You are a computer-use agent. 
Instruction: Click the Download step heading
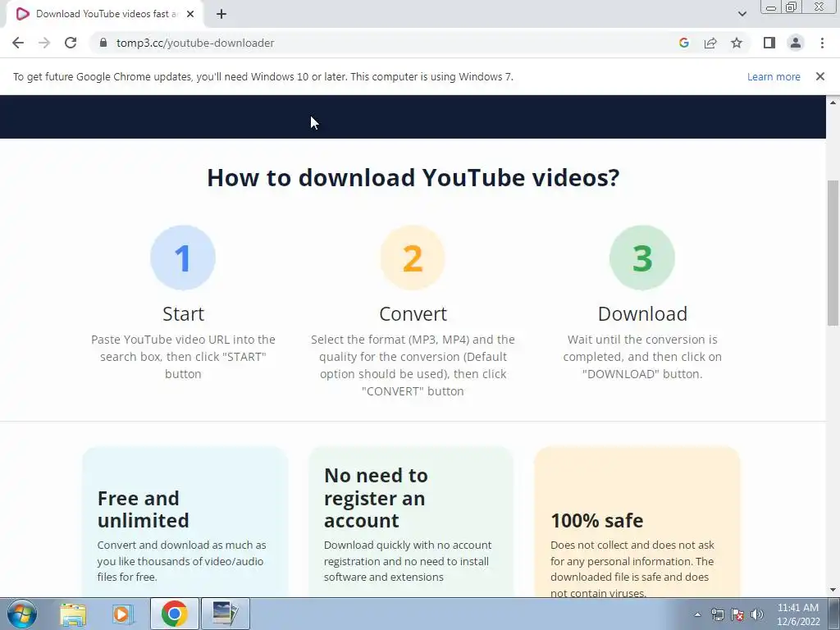tap(642, 314)
